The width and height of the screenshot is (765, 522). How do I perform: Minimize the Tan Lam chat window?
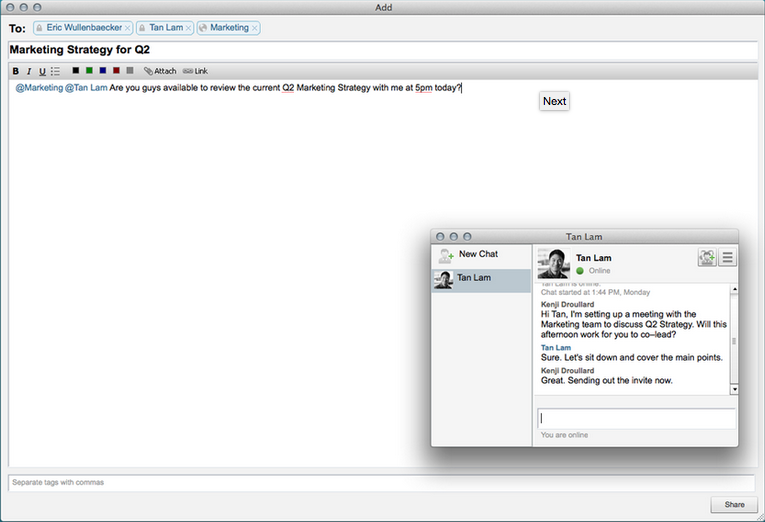(454, 237)
